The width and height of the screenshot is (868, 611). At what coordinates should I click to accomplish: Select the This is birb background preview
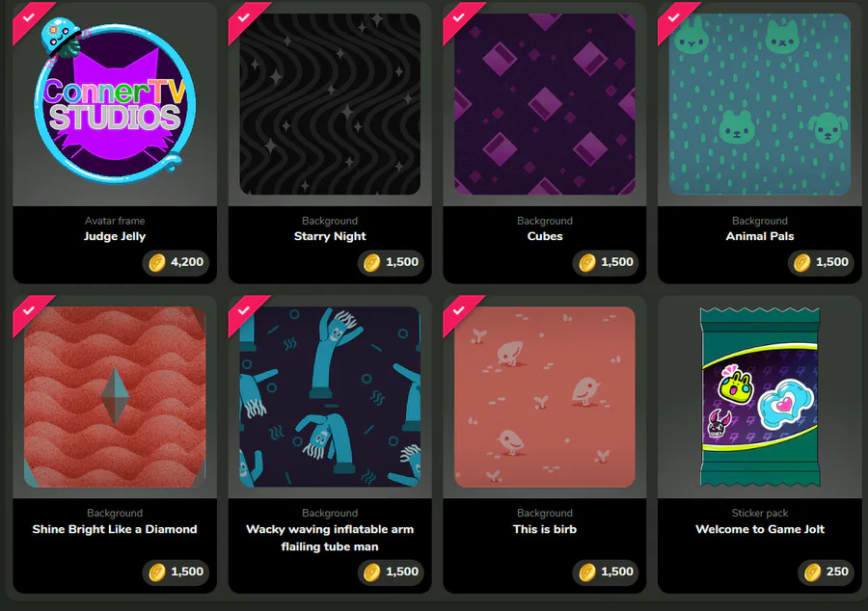[545, 397]
